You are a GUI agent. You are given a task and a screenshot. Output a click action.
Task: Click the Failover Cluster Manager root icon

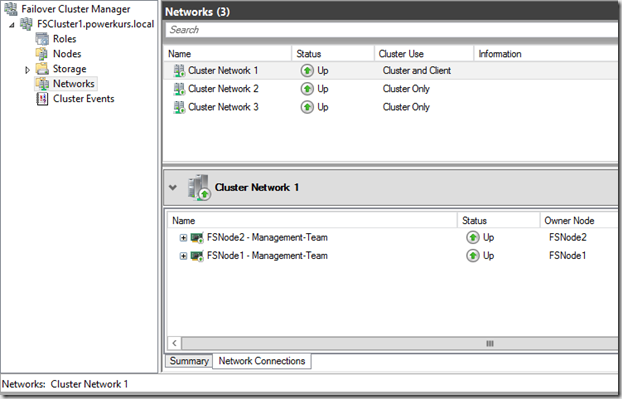[11, 9]
